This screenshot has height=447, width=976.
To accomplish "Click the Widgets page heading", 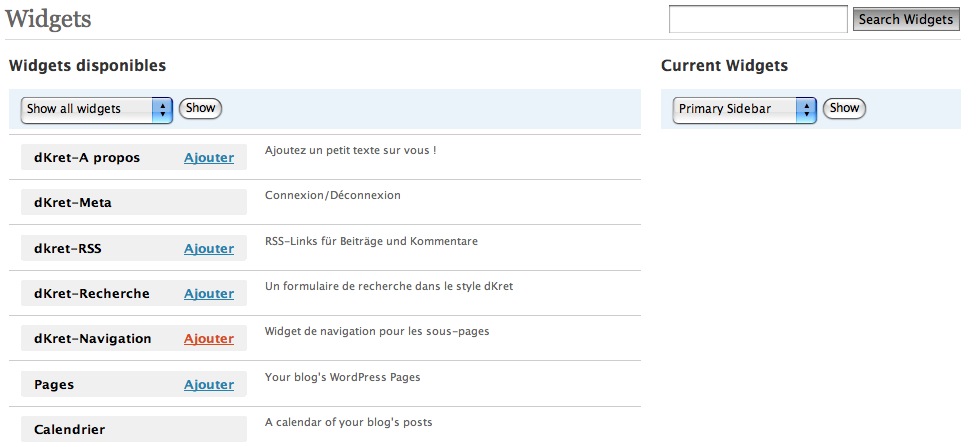I will 48,19.
